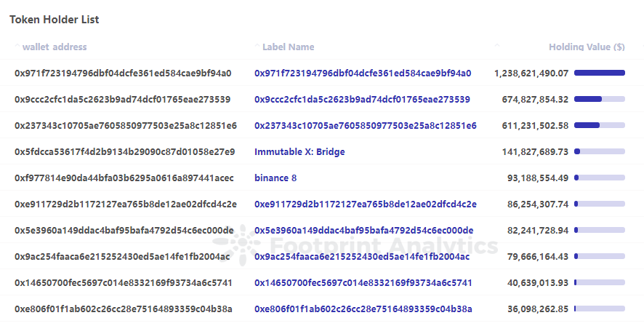This screenshot has height=326, width=644.
Task: Open label link starting with 0x14650700fec5
Action: 363,283
